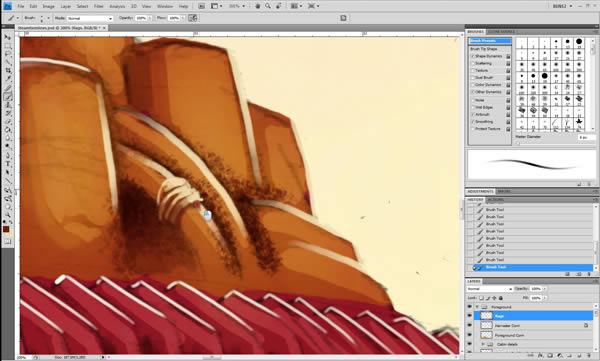
Task: Select the Type tool in the toolbox
Action: coord(8,164)
